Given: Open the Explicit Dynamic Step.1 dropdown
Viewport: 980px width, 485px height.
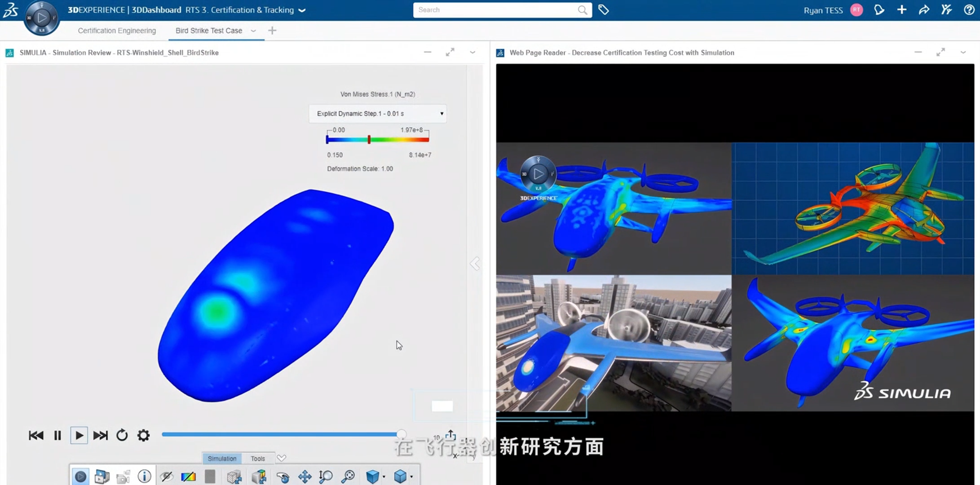Looking at the screenshot, I should [377, 114].
